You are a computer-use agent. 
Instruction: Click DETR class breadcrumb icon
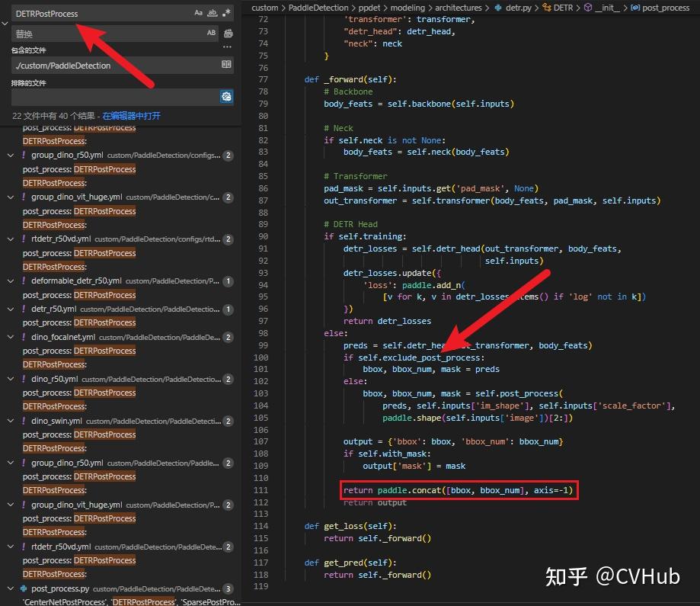(x=546, y=7)
